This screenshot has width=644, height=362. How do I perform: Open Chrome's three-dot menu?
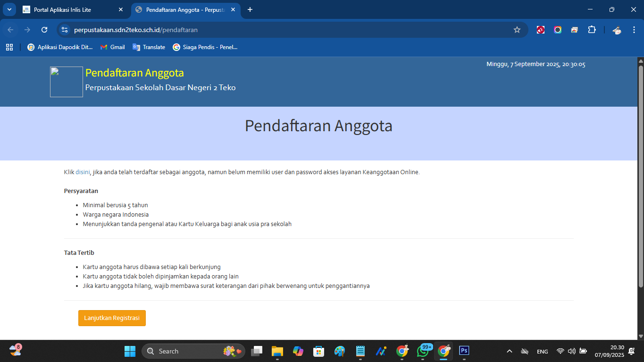click(634, 30)
